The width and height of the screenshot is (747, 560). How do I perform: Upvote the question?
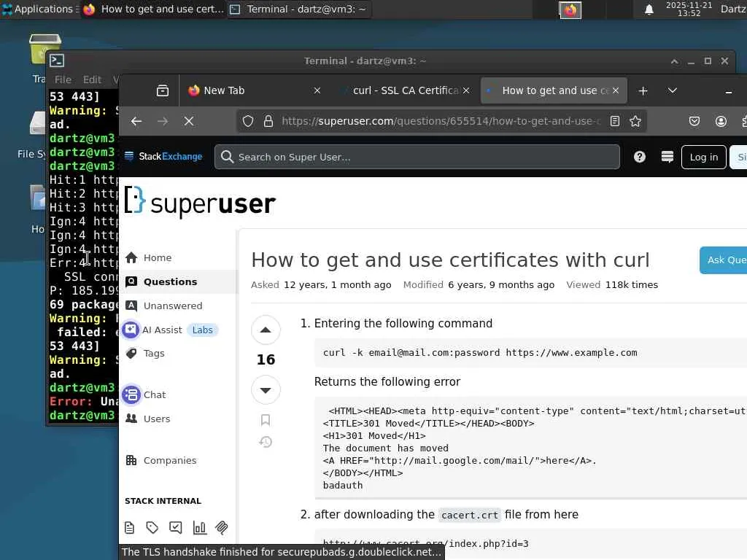pyautogui.click(x=266, y=330)
